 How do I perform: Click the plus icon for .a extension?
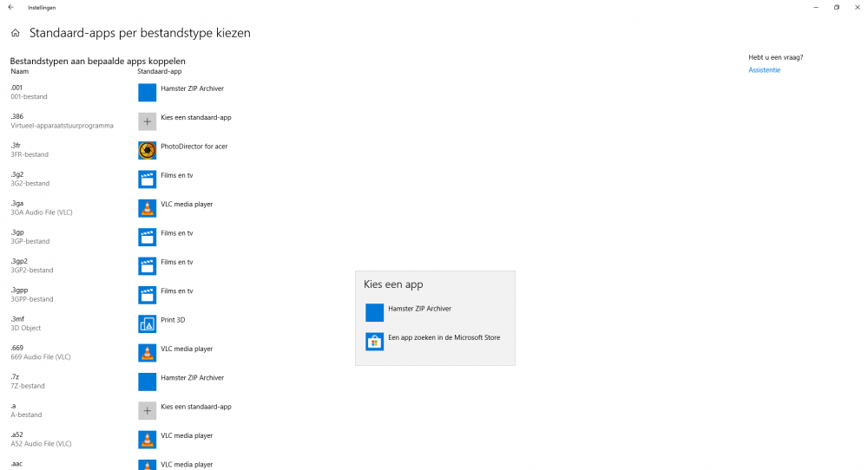click(x=148, y=411)
